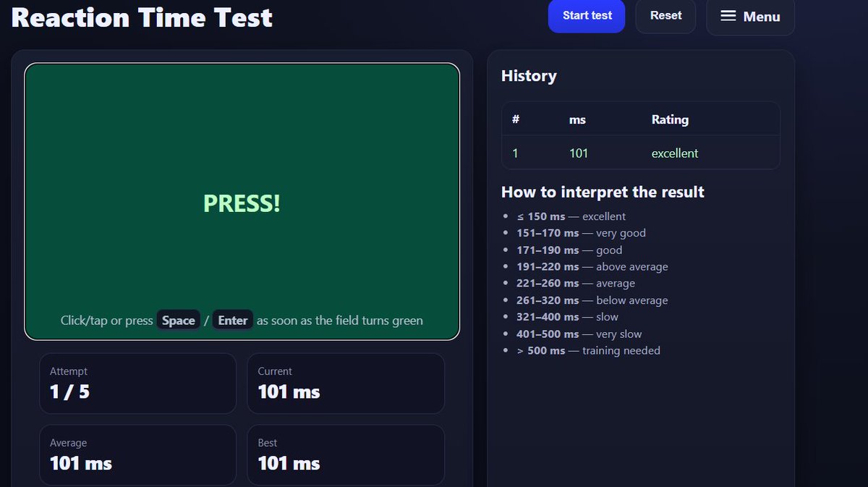Click the "ms" column header in History
Image resolution: width=868 pixels, height=487 pixels.
(x=577, y=119)
